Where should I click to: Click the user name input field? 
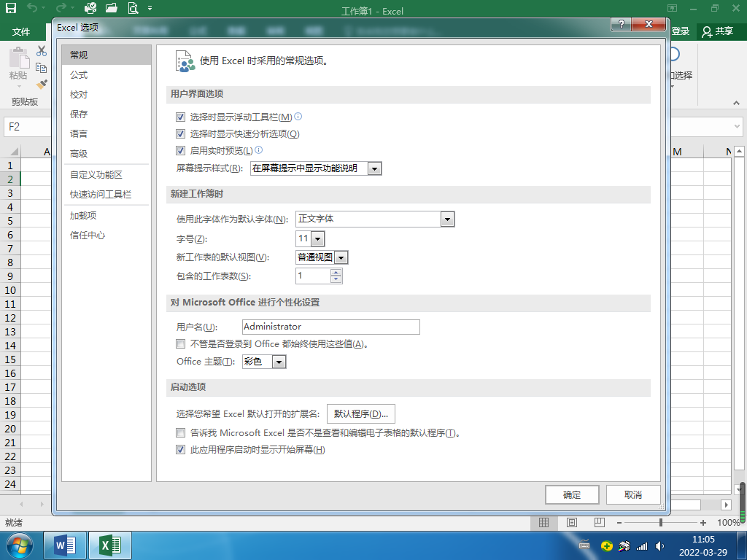tap(331, 327)
